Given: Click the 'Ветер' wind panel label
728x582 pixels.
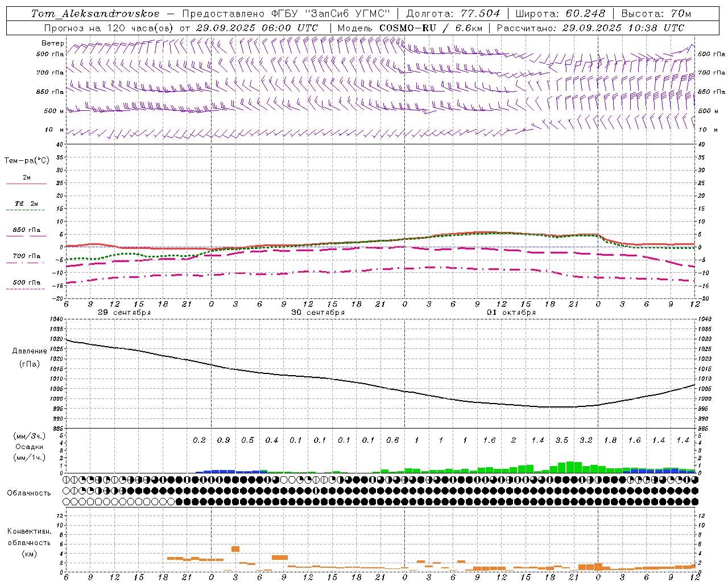Looking at the screenshot, I should tap(53, 43).
